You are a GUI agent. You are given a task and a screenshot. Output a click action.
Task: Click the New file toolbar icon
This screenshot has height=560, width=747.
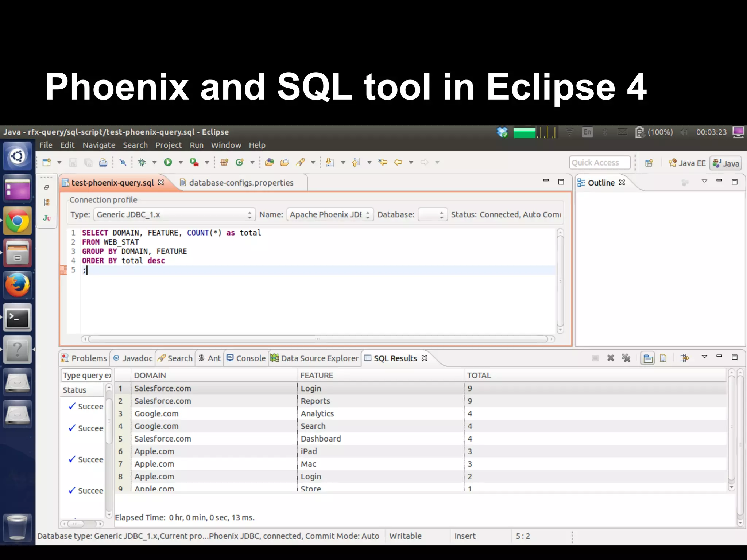click(47, 162)
